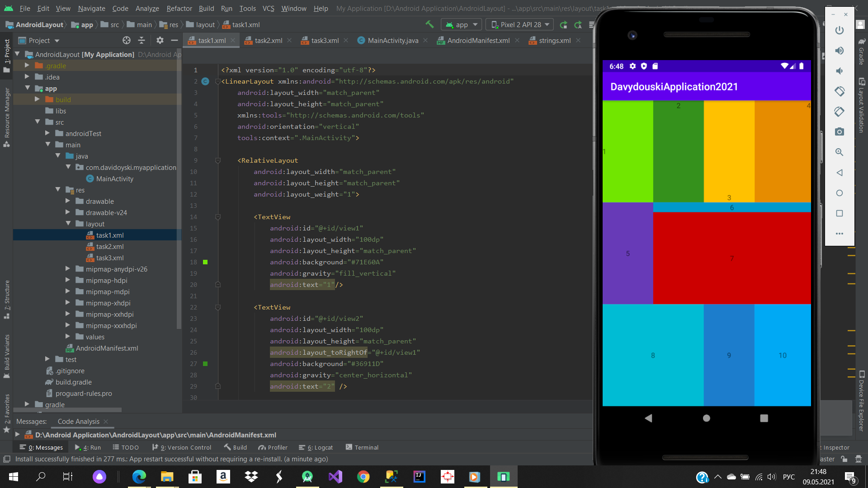Open emulator extended controls (three dots)
The image size is (868, 488).
pyautogui.click(x=840, y=234)
